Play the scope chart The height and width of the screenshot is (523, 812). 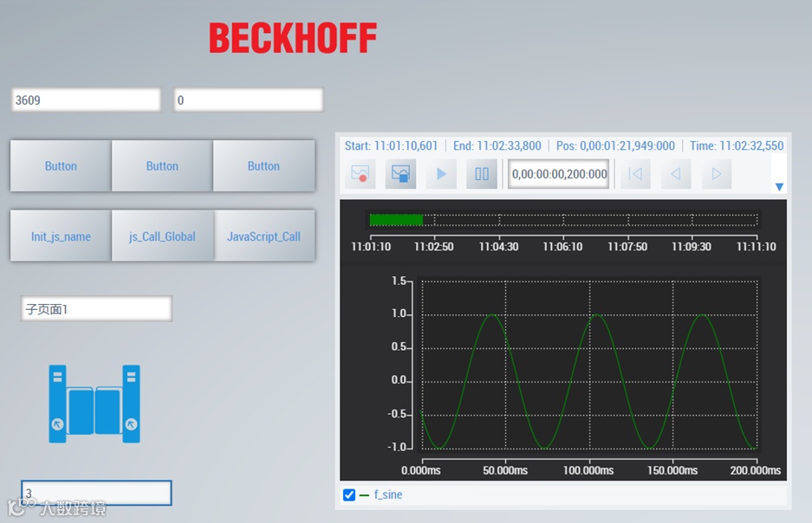[x=441, y=174]
